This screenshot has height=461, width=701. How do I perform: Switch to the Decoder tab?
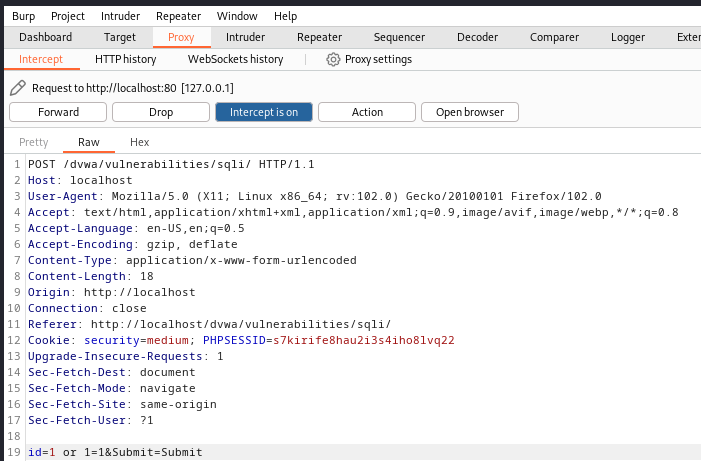pos(477,37)
